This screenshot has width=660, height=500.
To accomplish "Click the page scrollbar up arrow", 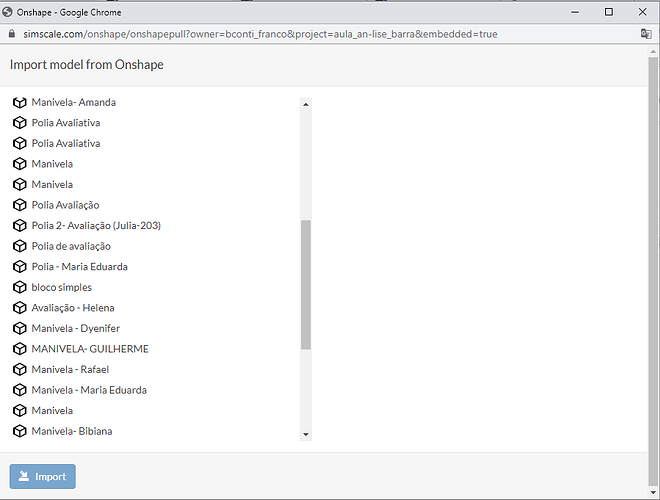I will (653, 52).
